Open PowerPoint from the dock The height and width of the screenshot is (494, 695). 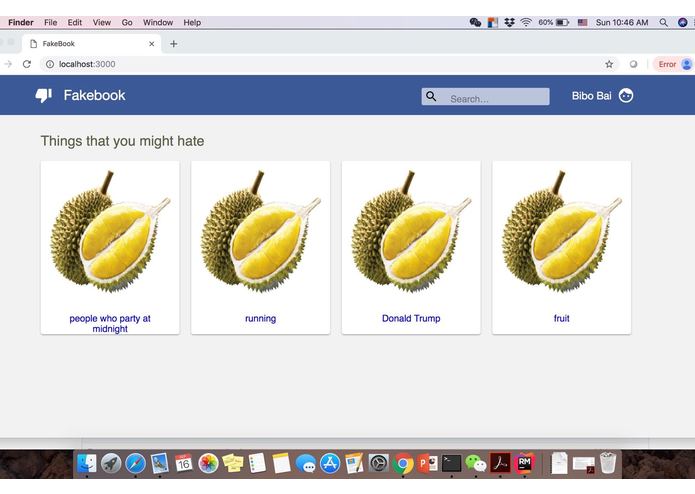point(427,463)
